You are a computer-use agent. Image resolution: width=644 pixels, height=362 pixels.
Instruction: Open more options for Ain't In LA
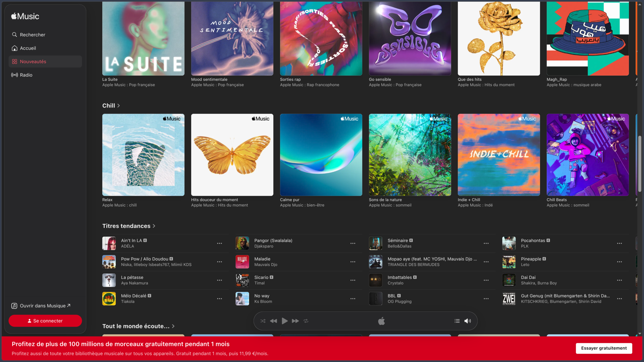click(x=219, y=243)
